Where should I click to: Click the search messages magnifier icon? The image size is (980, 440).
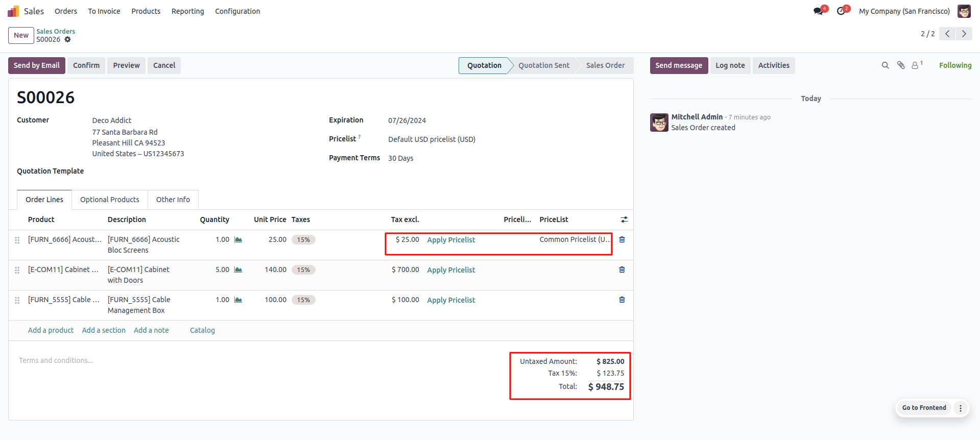coord(885,65)
